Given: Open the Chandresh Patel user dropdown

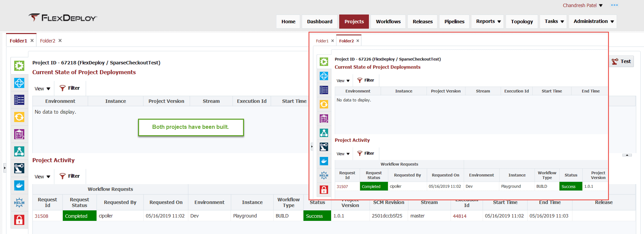Looking at the screenshot, I should pos(583,5).
